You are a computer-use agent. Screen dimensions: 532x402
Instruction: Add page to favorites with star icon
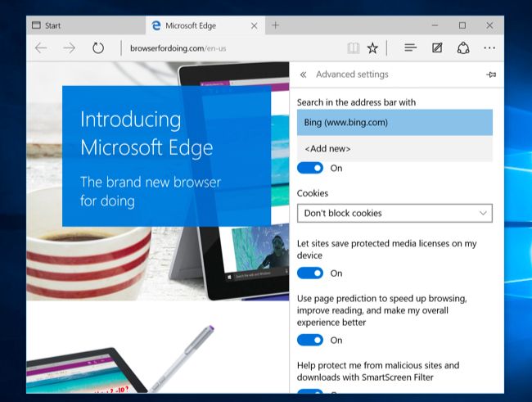372,48
